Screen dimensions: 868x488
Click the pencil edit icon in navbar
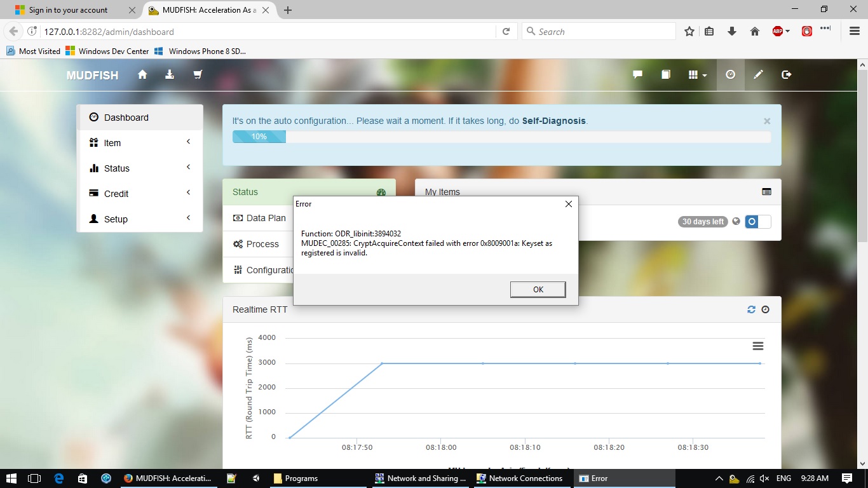(758, 74)
